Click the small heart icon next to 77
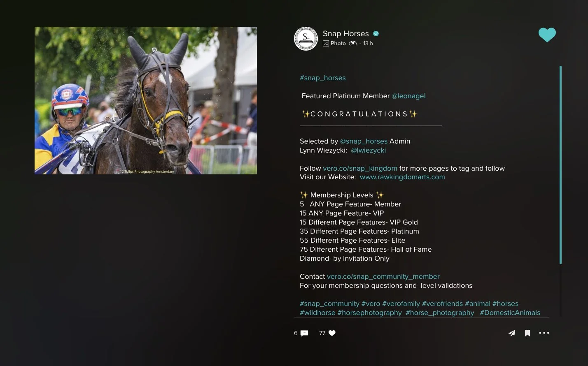Image resolution: width=588 pixels, height=366 pixels. [x=332, y=333]
